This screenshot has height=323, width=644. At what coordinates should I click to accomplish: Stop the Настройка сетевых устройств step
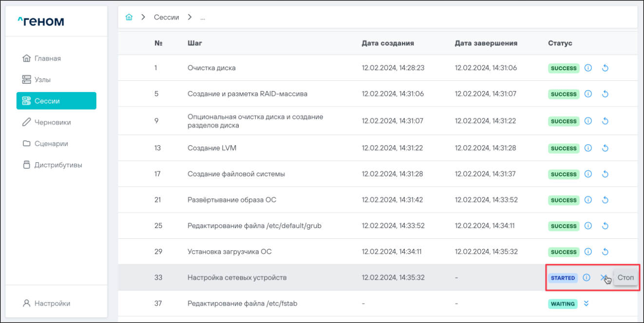click(604, 278)
